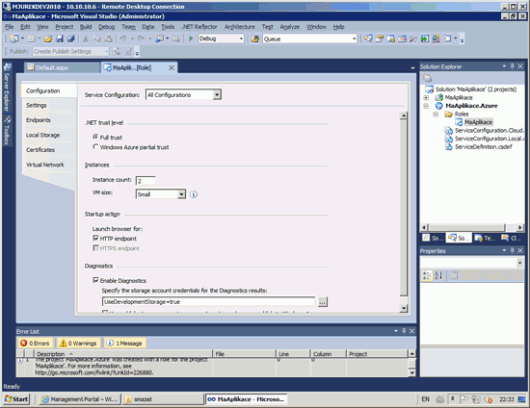
Task: Expand the MaAplikace project node
Action: point(426,98)
